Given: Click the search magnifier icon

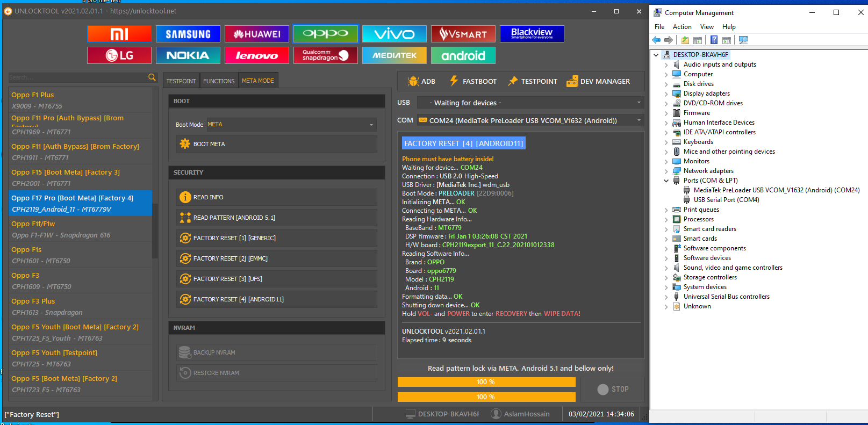Looking at the screenshot, I should pyautogui.click(x=152, y=77).
